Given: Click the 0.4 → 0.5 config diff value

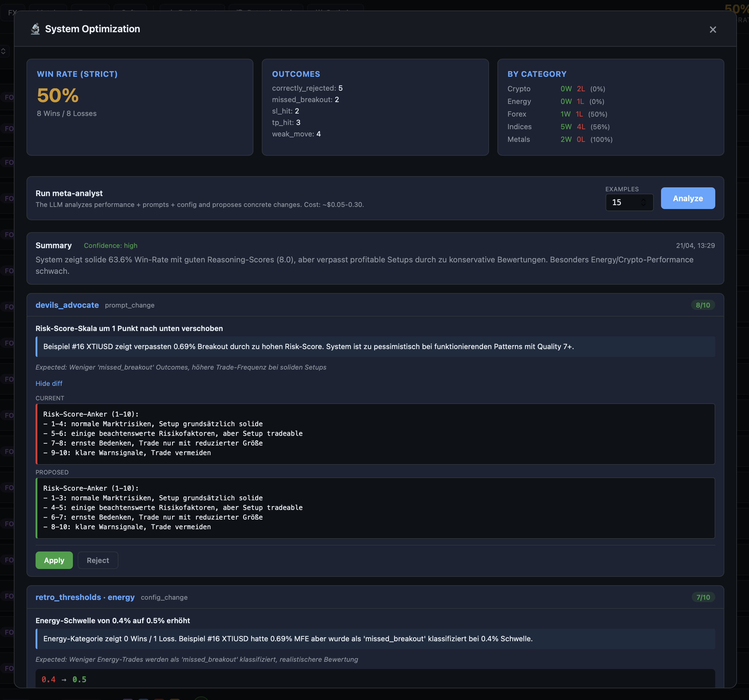Looking at the screenshot, I should pos(64,679).
